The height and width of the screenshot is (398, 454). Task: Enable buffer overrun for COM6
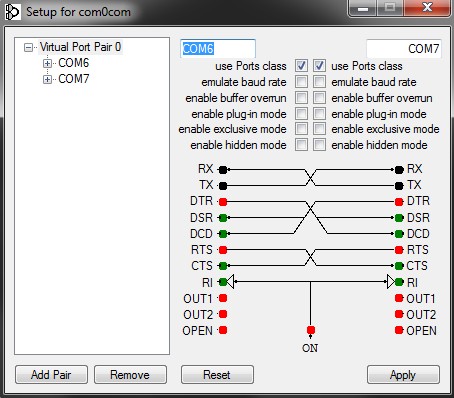301,98
